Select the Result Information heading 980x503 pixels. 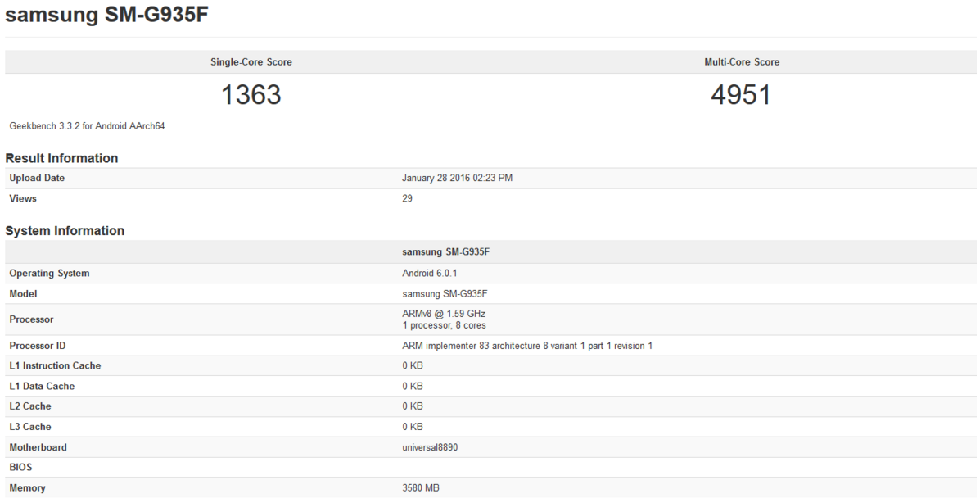click(61, 158)
